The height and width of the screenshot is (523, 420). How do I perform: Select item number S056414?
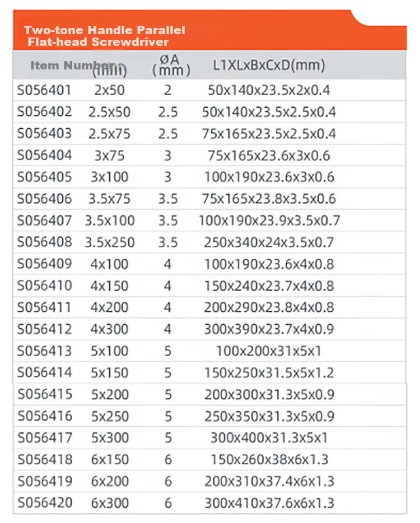44,372
